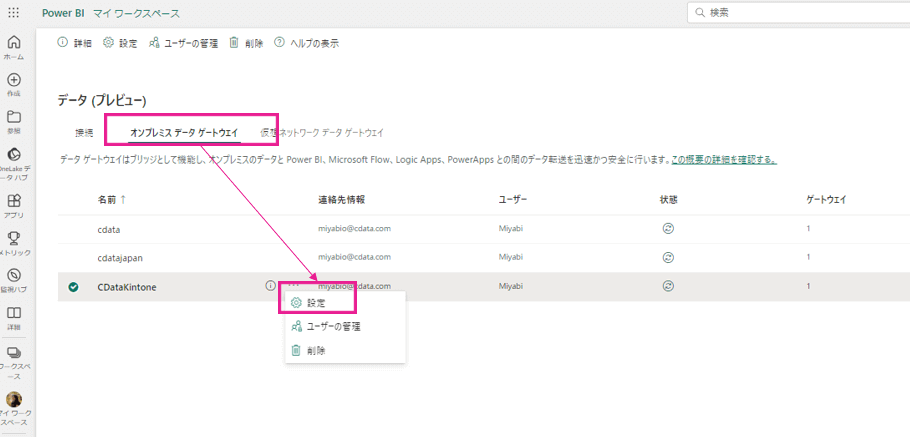Click 削除 trash in the top toolbar
Image resolution: width=910 pixels, height=437 pixels.
pos(247,43)
